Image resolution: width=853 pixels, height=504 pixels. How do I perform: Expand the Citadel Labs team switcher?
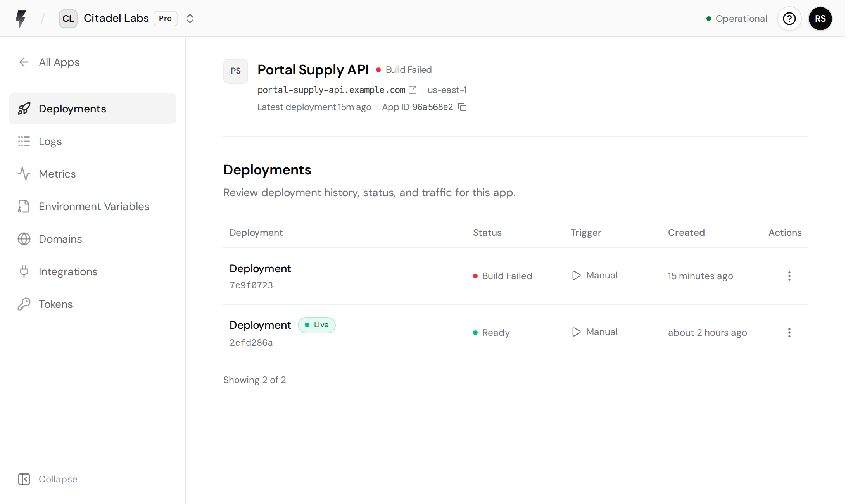pos(190,19)
